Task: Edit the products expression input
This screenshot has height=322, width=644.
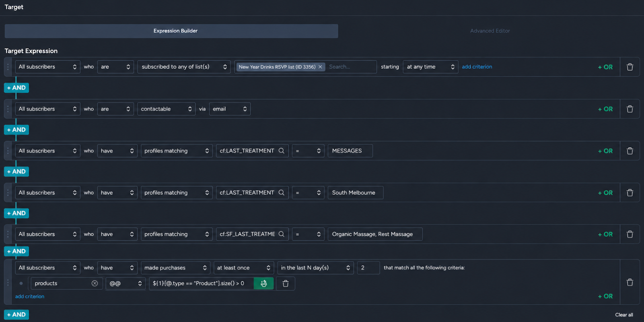Action: [202, 284]
